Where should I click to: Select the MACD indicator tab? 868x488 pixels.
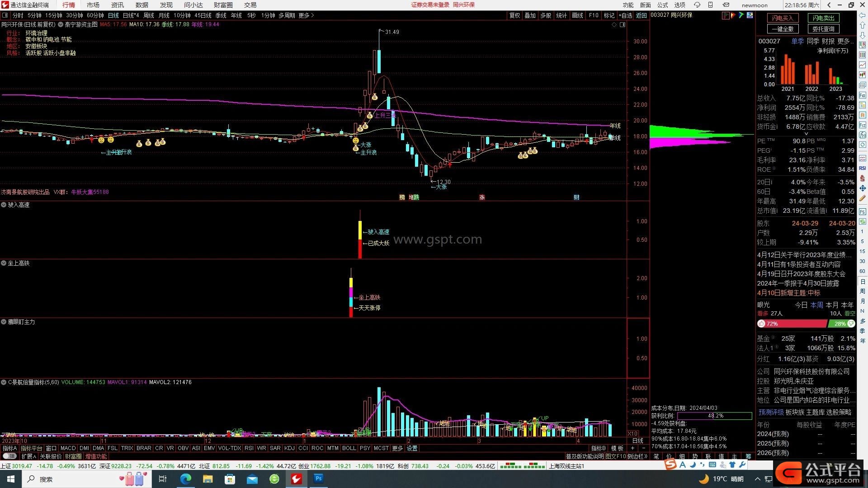(68, 448)
